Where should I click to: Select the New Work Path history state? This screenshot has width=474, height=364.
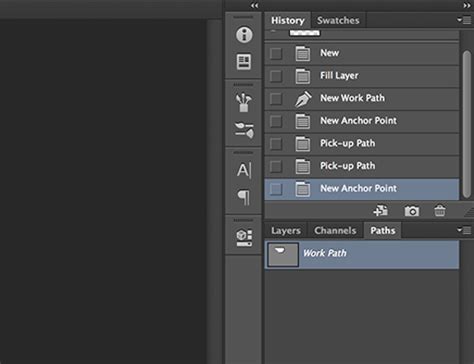[x=362, y=99]
